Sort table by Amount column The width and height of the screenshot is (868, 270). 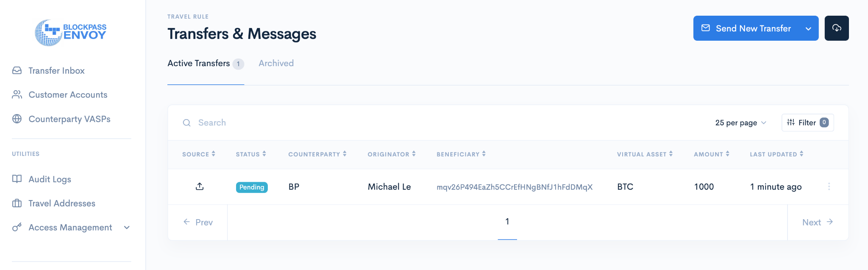(x=711, y=154)
